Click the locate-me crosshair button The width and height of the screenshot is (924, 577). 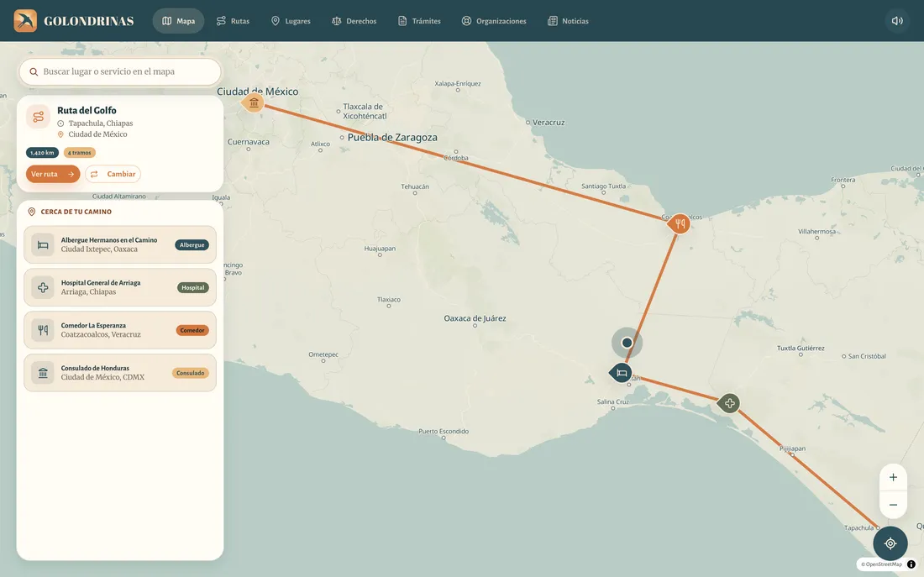click(x=890, y=543)
